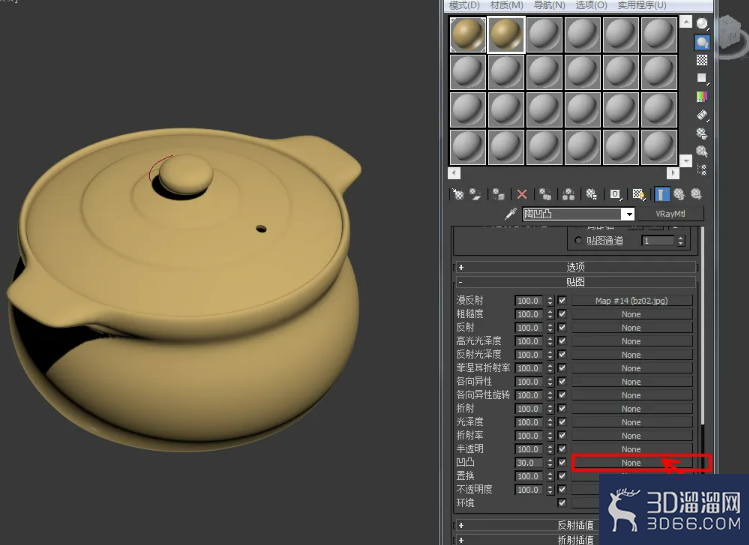This screenshot has height=545, width=749.
Task: Collapse the 贴图 rollout
Action: tap(576, 282)
